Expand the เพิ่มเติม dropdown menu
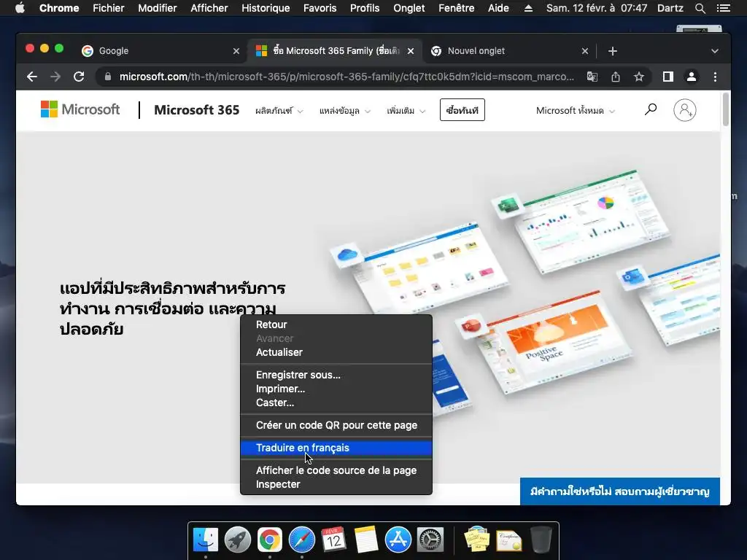 point(406,111)
